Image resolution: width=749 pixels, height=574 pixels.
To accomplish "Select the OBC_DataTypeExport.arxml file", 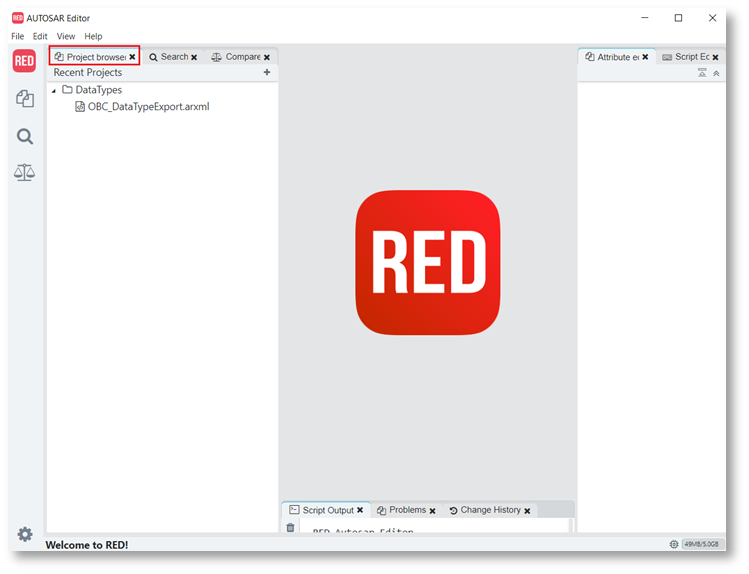I will point(142,106).
